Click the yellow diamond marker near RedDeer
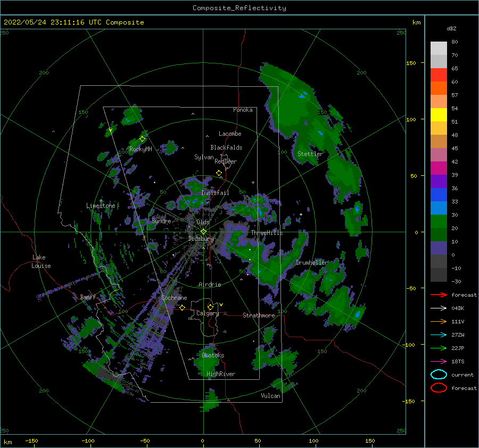 click(219, 173)
